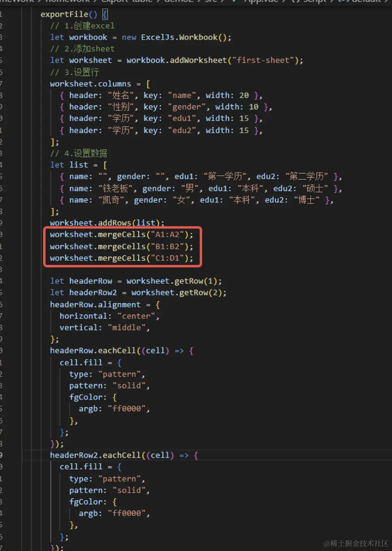The height and width of the screenshot is (551, 392).
Task: Select the comment '// 1.创建excel'
Action: coord(82,26)
